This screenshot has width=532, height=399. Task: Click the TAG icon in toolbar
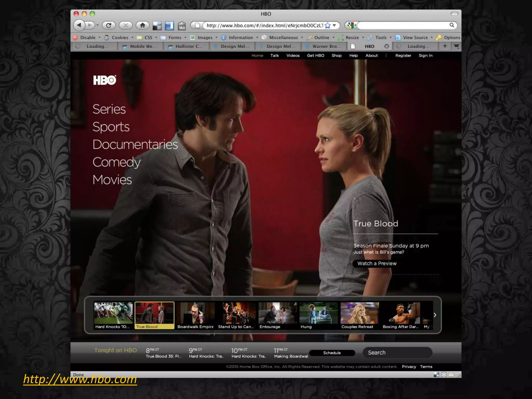pos(182,26)
